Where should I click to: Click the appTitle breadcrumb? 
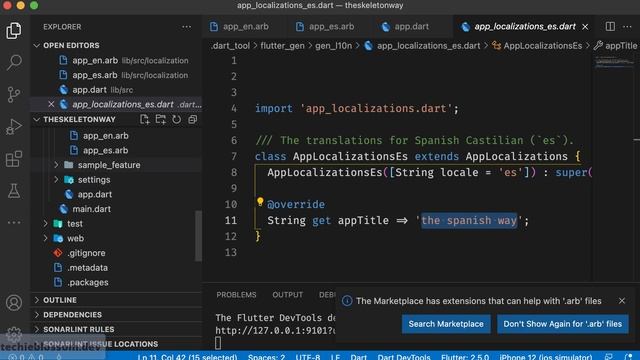pos(621,46)
